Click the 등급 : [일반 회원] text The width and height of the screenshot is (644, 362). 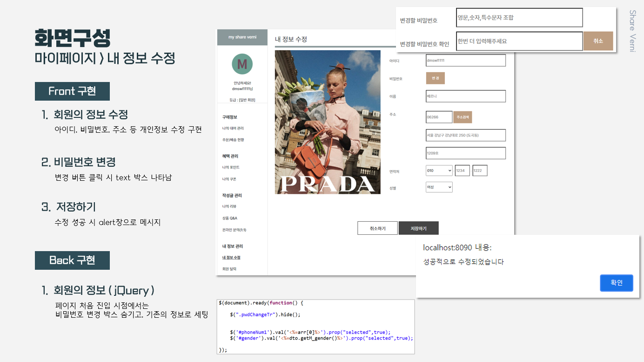coord(242,100)
